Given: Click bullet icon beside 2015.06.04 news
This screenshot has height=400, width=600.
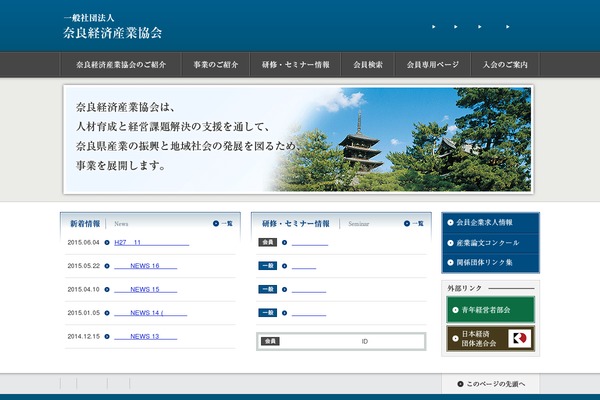Looking at the screenshot, I should pos(107,242).
